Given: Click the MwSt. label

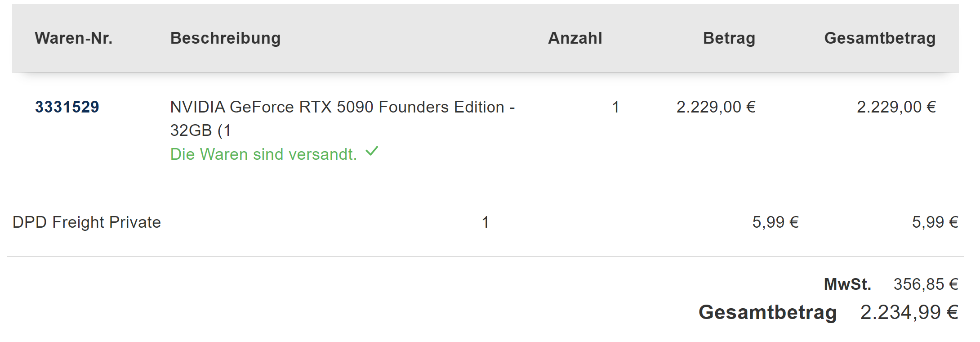Looking at the screenshot, I should 847,284.
